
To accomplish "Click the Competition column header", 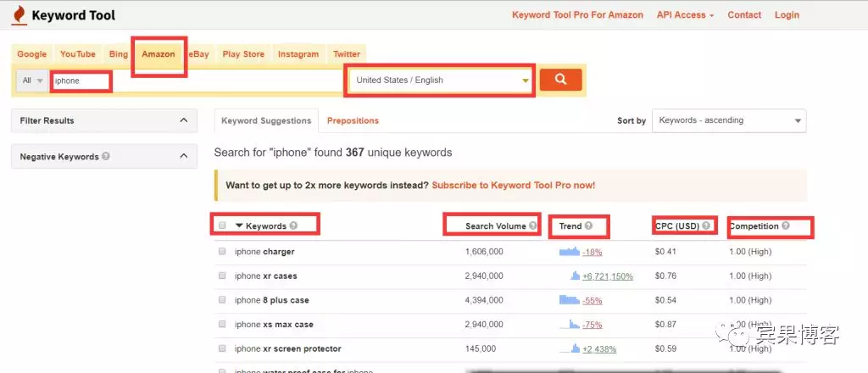I will (754, 225).
